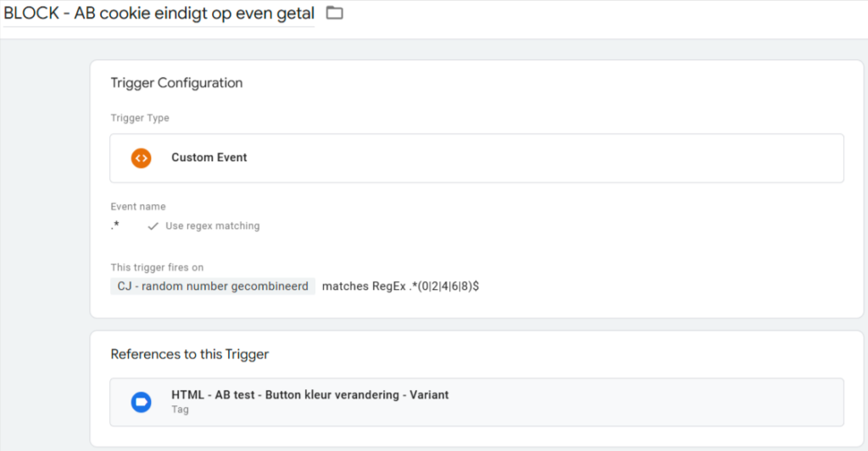This screenshot has height=451, width=868.
Task: Click the References to this Trigger heading
Action: (190, 354)
